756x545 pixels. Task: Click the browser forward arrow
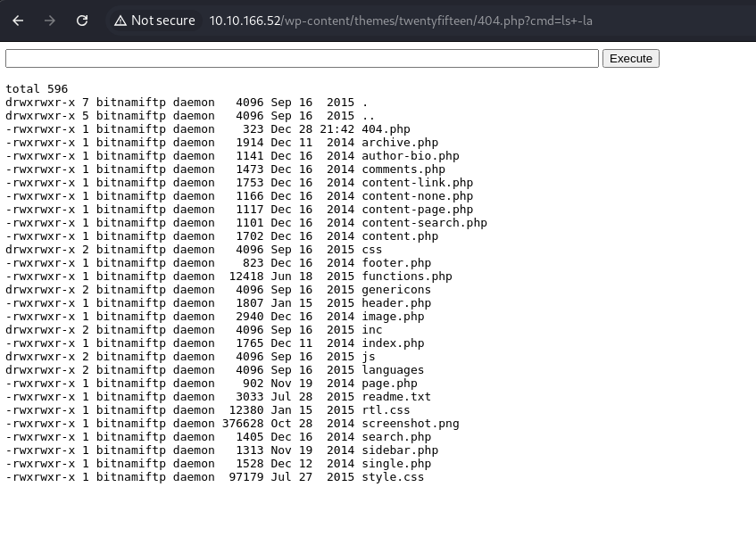coord(50,21)
